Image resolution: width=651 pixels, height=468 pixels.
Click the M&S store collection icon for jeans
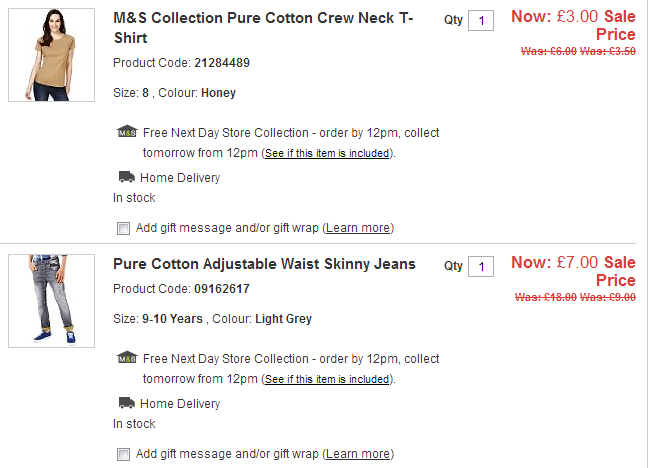click(127, 359)
